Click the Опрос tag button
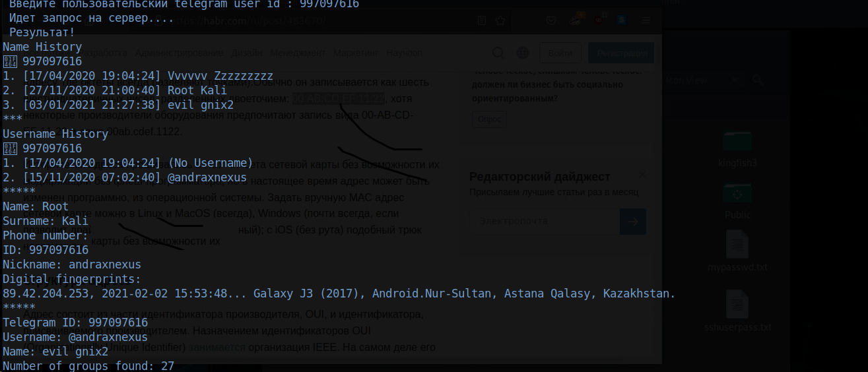868x372 pixels. (x=489, y=119)
